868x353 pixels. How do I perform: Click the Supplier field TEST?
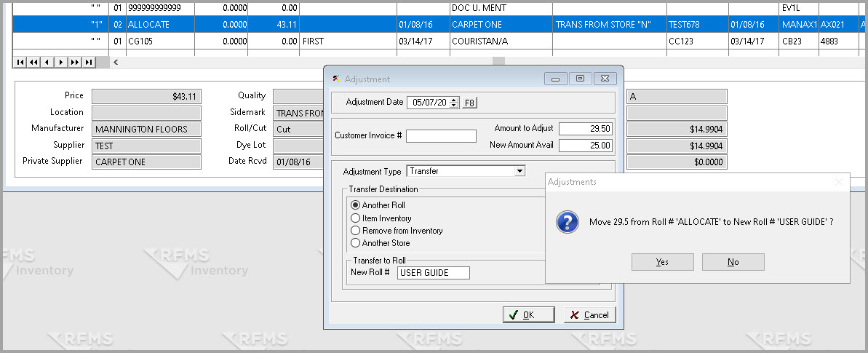pos(146,145)
